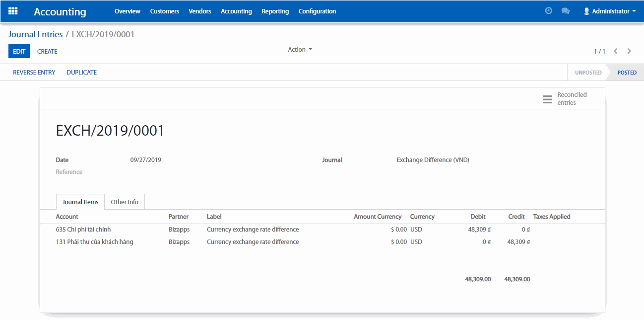
Task: Click the Create button
Action: (47, 51)
